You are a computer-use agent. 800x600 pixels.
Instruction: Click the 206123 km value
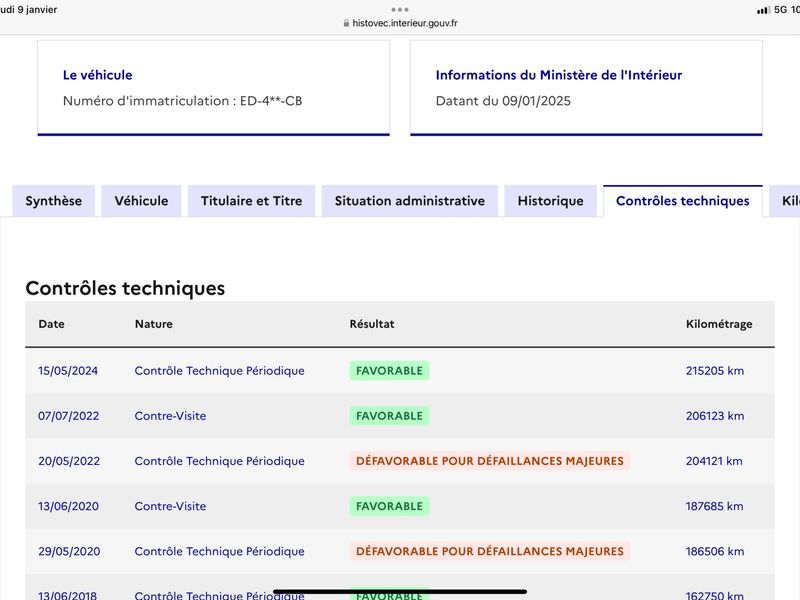click(715, 416)
